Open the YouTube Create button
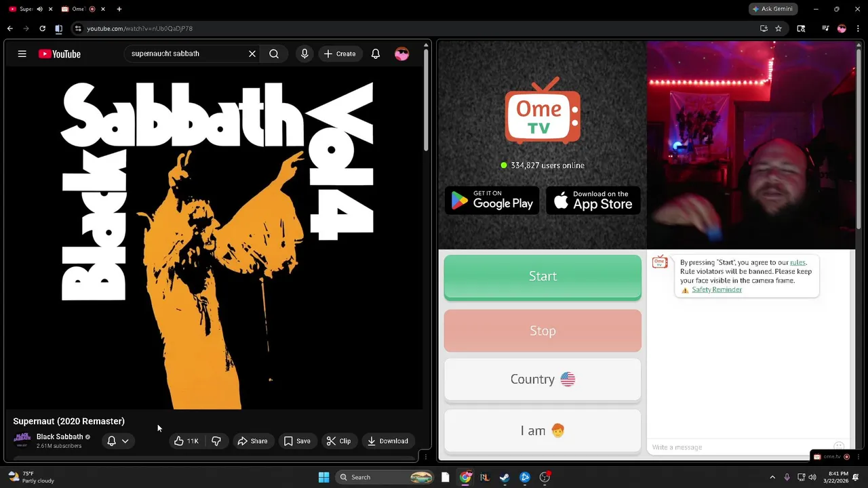868x488 pixels. tap(340, 54)
